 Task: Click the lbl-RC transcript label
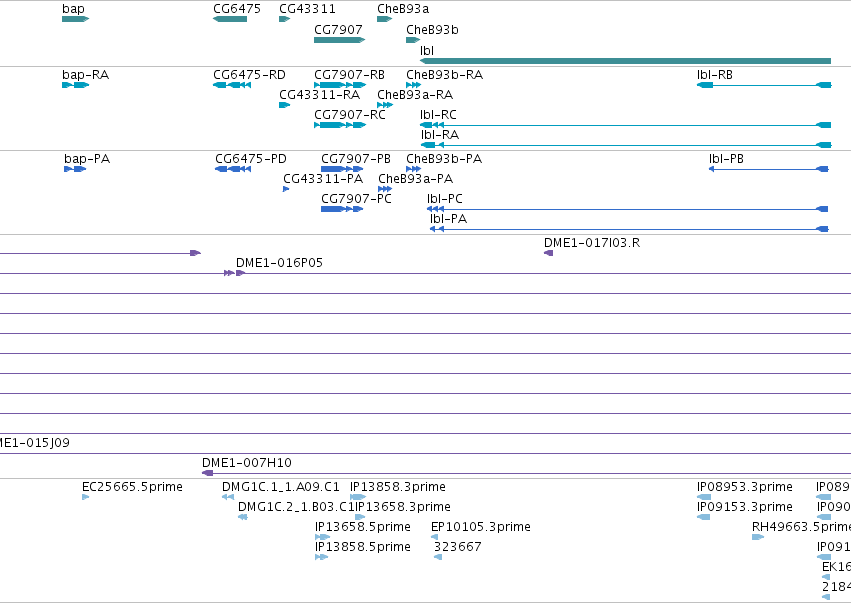pyautogui.click(x=438, y=115)
